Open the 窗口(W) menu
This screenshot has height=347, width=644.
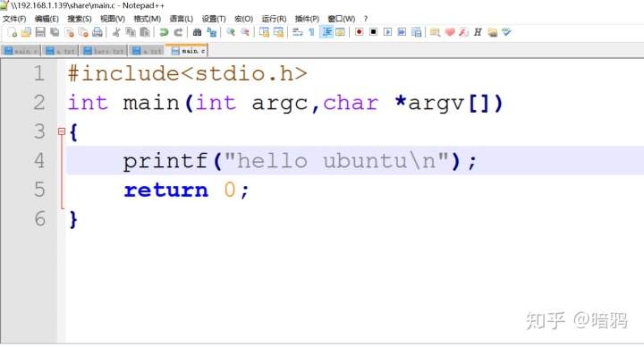[342, 19]
